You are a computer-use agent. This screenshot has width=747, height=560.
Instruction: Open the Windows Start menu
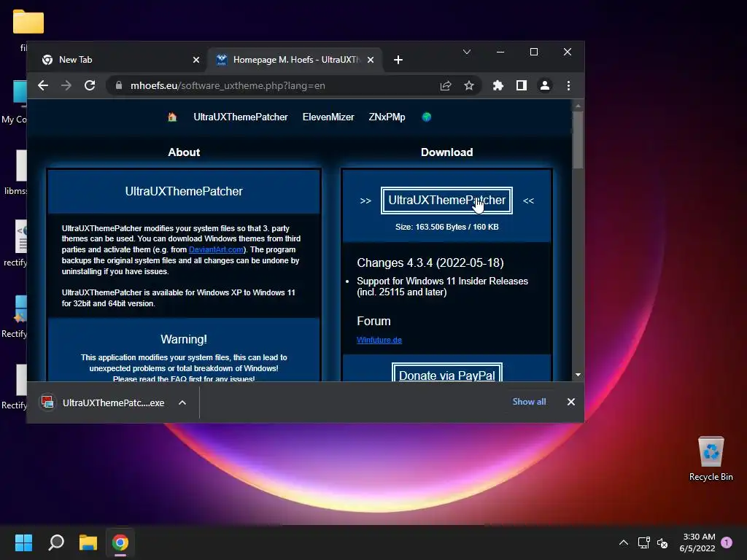click(x=23, y=542)
